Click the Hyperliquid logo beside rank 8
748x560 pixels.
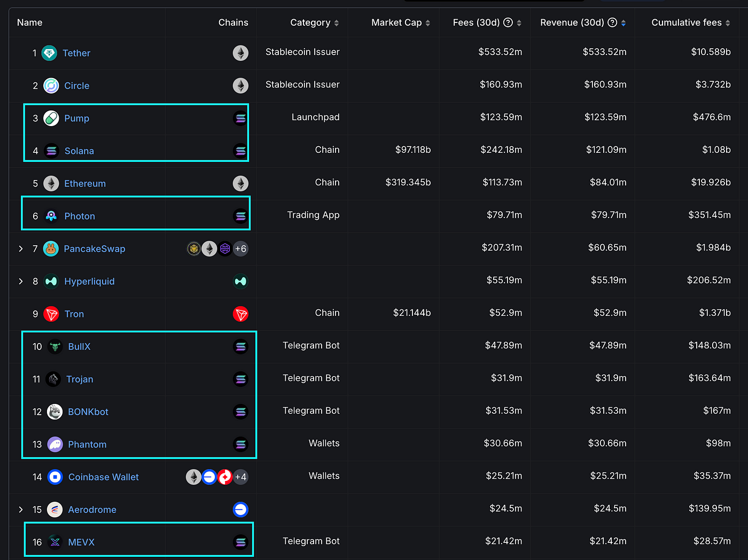(51, 281)
